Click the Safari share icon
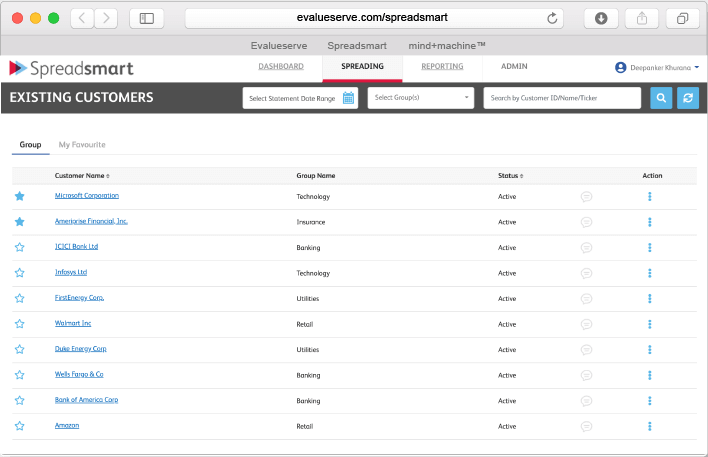 642,18
